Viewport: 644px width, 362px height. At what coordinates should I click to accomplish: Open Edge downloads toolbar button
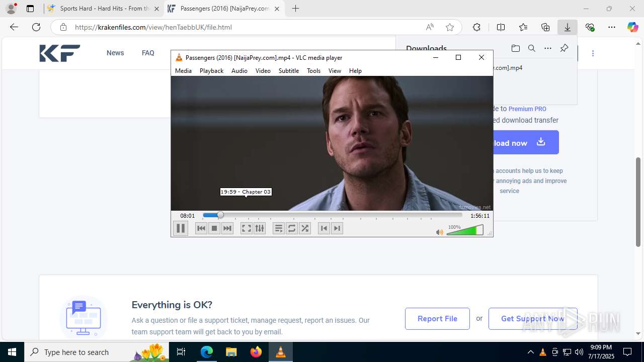point(568,27)
